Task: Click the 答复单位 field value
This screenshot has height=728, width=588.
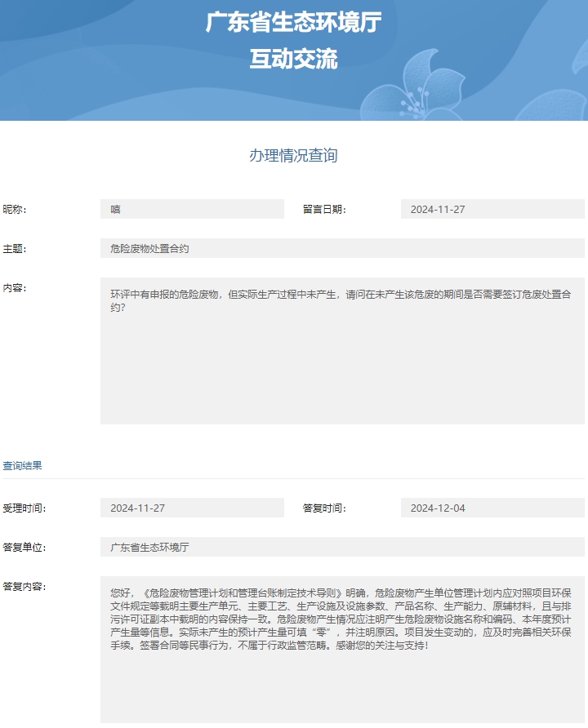Action: 342,547
